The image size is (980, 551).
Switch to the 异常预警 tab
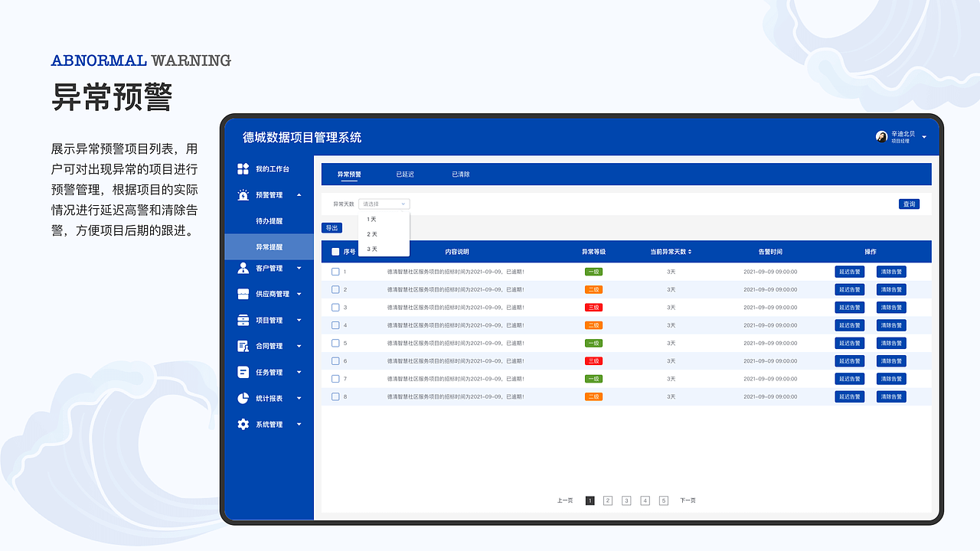(x=349, y=174)
